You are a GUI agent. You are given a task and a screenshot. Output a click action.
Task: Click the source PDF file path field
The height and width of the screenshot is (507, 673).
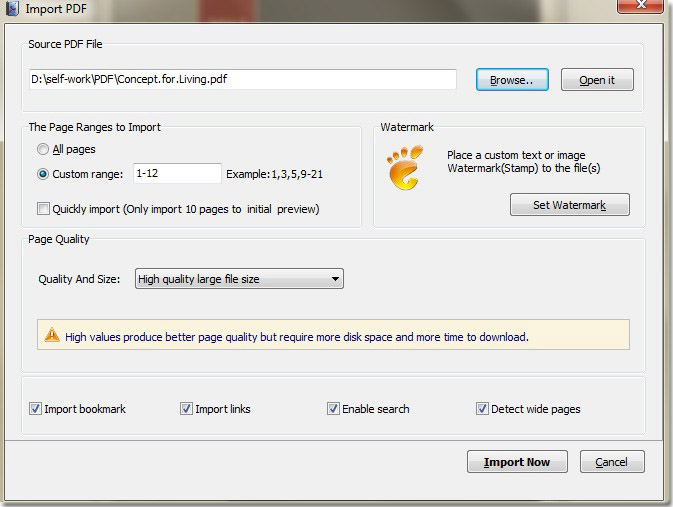[x=241, y=80]
